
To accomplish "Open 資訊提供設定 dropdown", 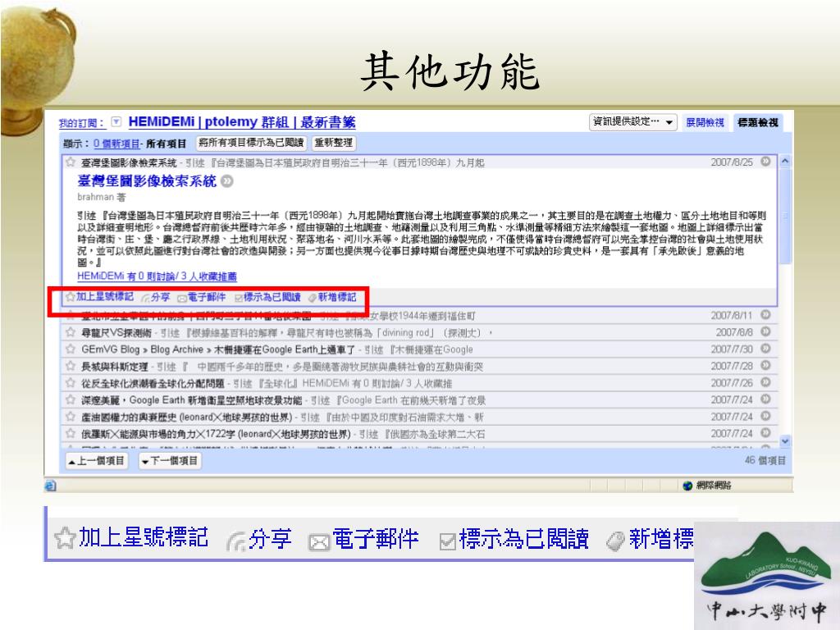I will click(633, 122).
